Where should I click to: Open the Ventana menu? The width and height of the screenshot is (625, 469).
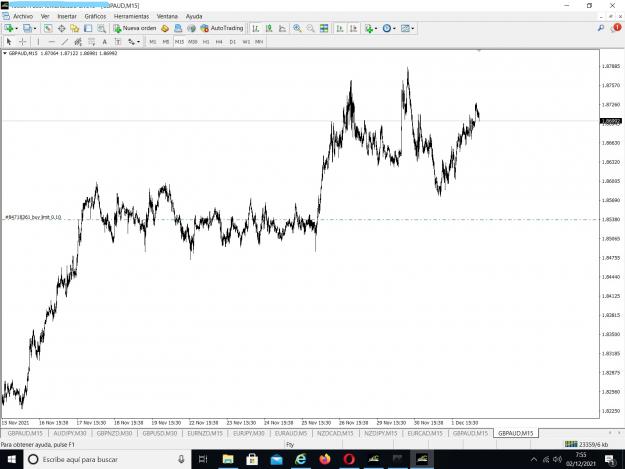click(x=167, y=16)
